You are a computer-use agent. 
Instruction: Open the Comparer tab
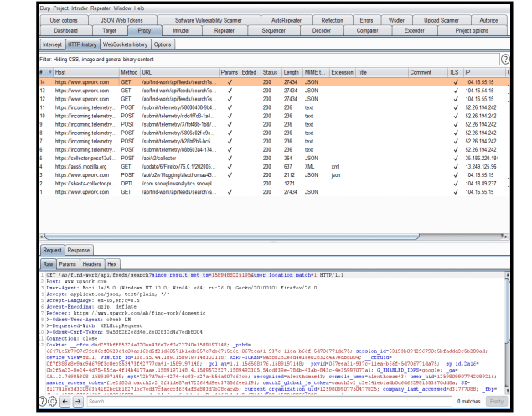(368, 30)
